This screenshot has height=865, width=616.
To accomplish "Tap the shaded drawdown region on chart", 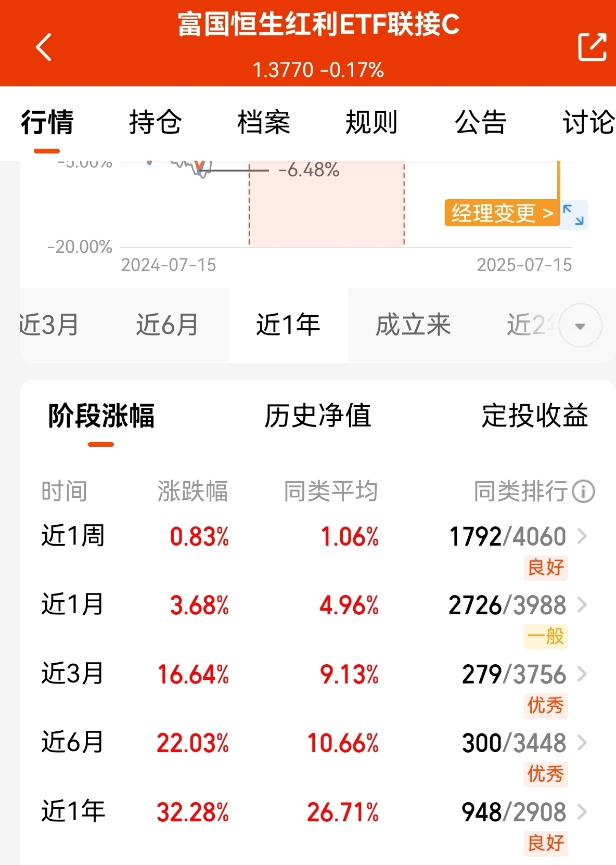I will pyautogui.click(x=327, y=203).
